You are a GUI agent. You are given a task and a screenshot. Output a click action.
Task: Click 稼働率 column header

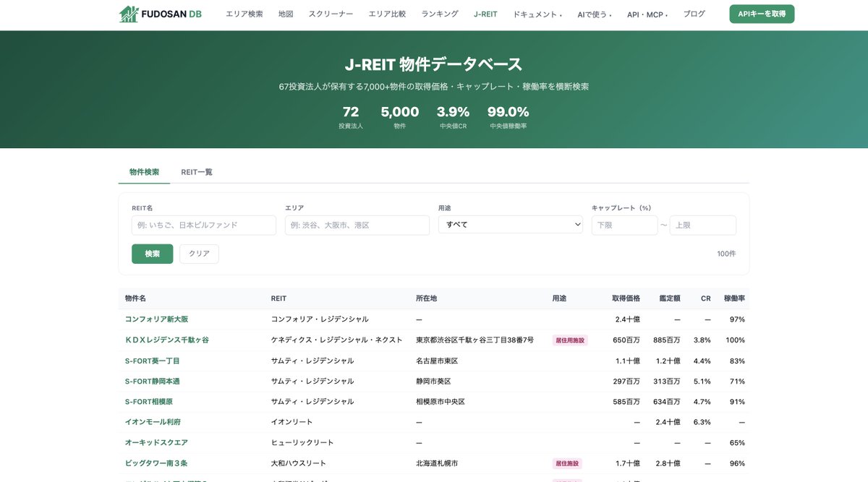(x=734, y=298)
